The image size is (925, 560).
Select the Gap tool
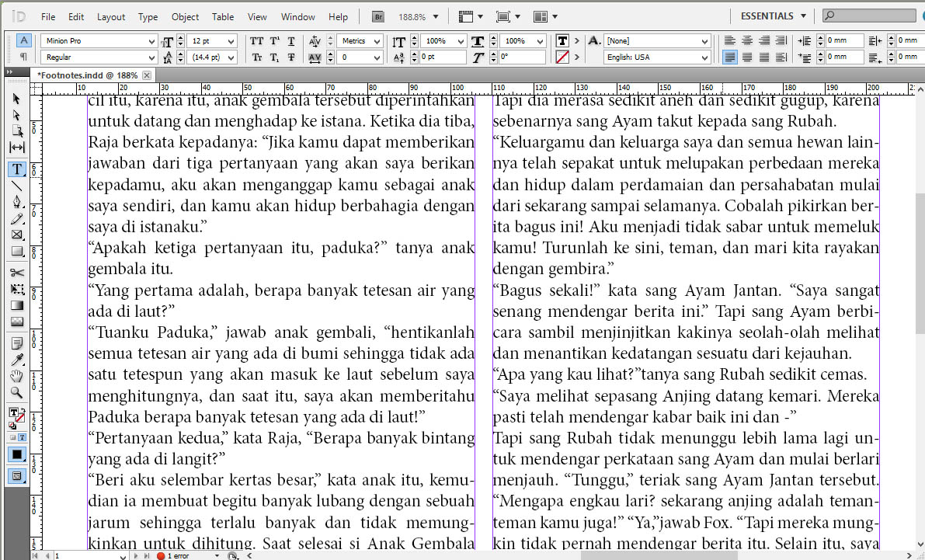[16, 147]
